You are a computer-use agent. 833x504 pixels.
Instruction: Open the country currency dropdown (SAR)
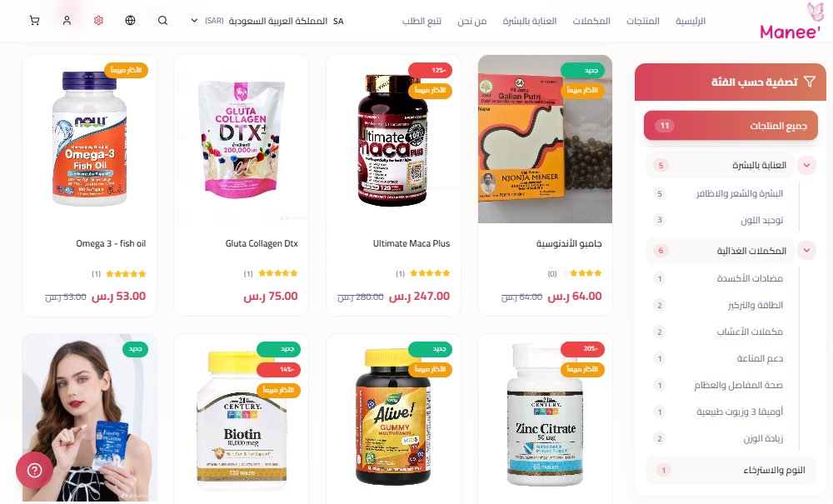coord(267,21)
